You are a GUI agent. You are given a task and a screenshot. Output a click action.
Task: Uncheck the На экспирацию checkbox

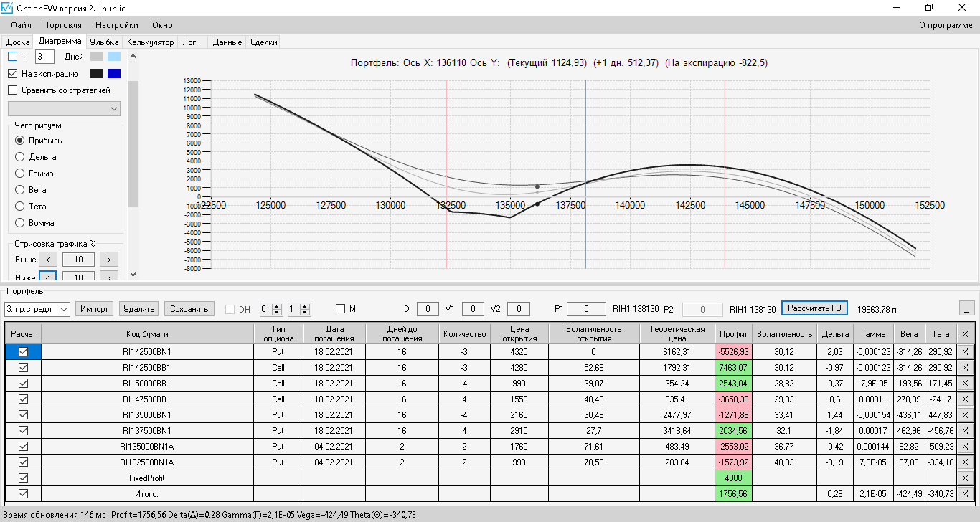(x=12, y=74)
